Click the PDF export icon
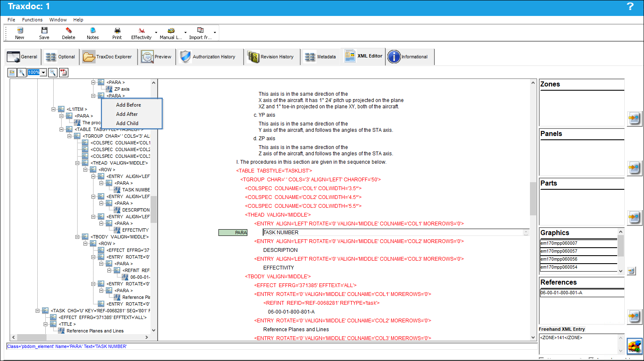Image resolution: width=644 pixels, height=361 pixels. (63, 73)
